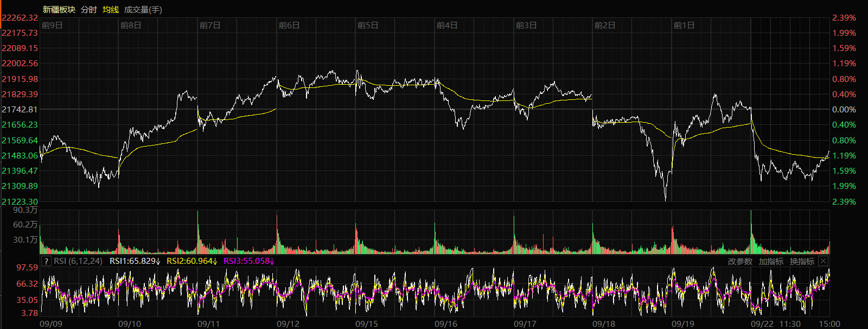Screen dimensions: 868x329
Task: Click the 09/12 date on time axis
Action: [x=288, y=324]
